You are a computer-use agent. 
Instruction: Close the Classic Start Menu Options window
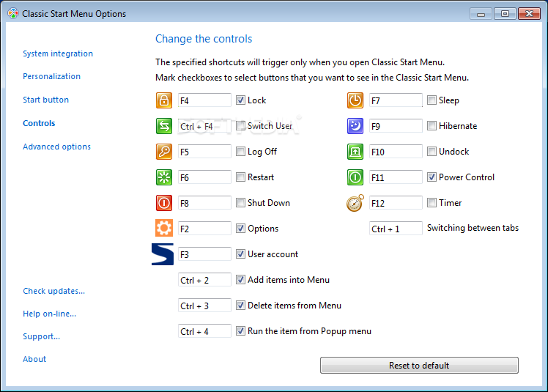point(529,14)
